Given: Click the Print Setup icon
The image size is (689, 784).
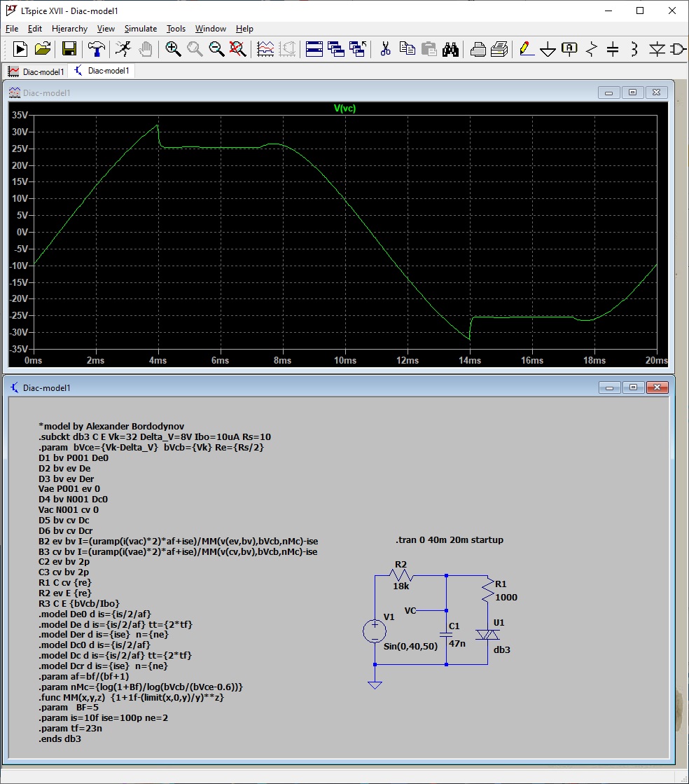Looking at the screenshot, I should click(x=478, y=49).
